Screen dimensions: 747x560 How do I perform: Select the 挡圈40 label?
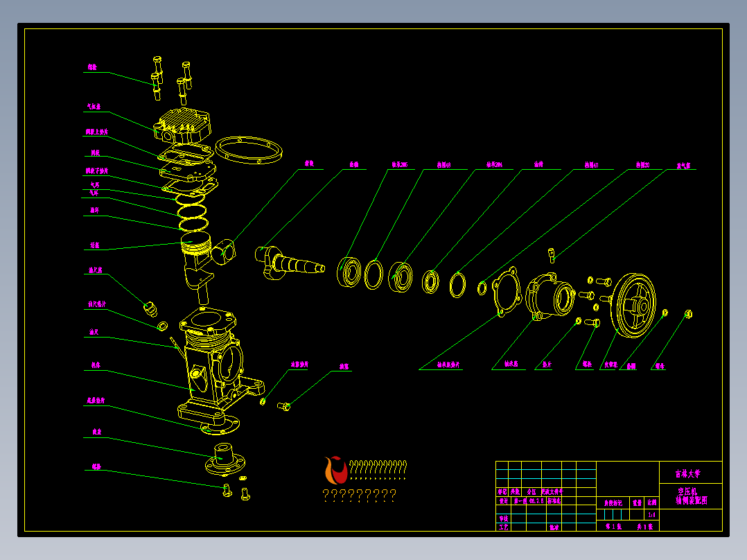(591, 165)
